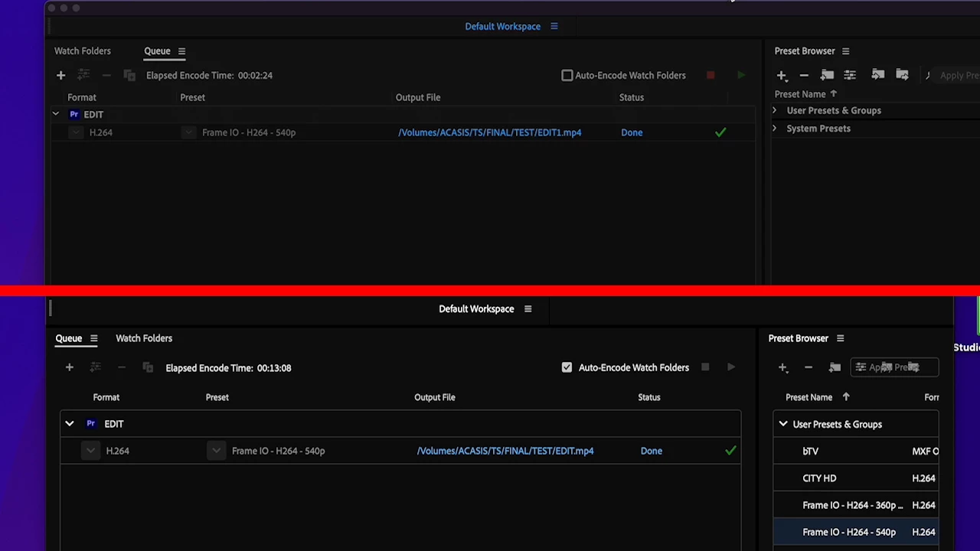Image resolution: width=980 pixels, height=551 pixels.
Task: Open Preset Browser panel menu in lower window
Action: (x=840, y=338)
